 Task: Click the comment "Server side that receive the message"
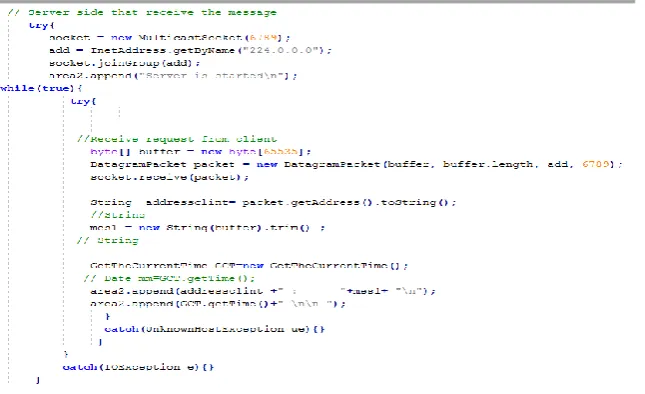click(142, 12)
